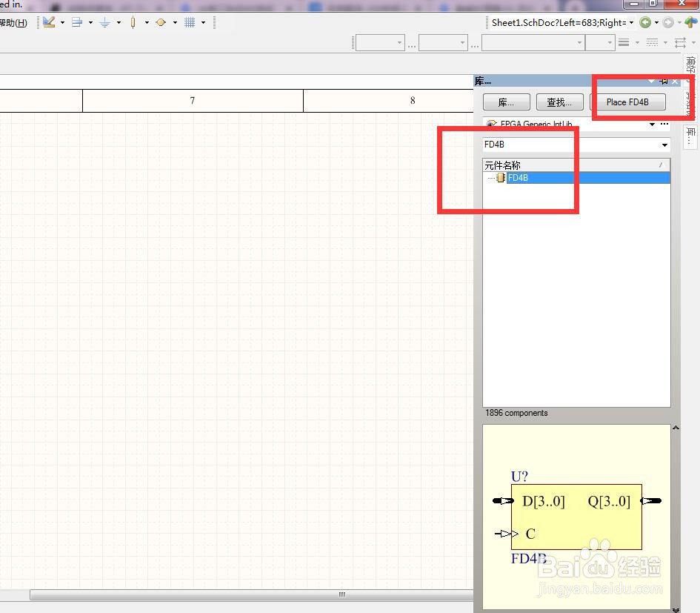Expand the power sources dropdown arrow
Screen dimensions: 700x613
pyautogui.click(x=119, y=22)
